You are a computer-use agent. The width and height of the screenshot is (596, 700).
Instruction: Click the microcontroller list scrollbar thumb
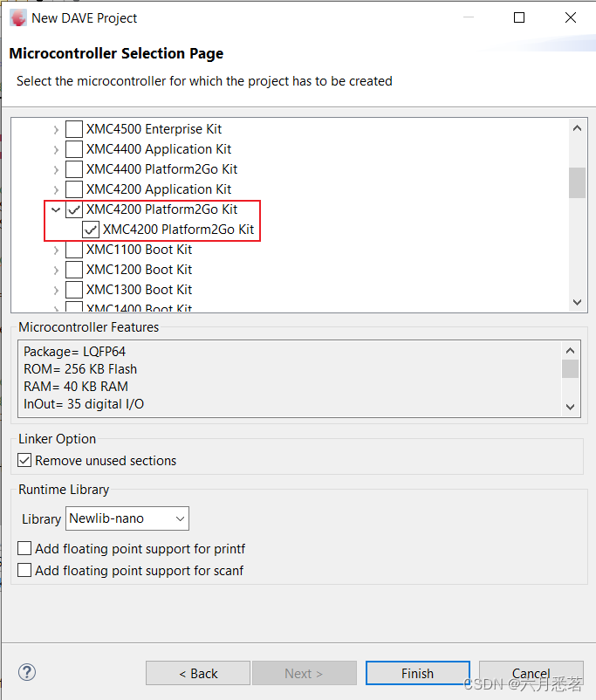tap(577, 182)
